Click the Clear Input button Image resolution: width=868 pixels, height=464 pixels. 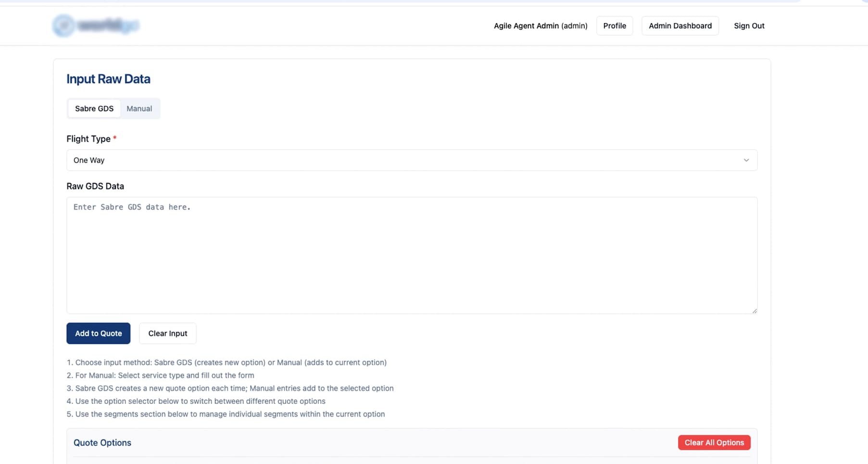[x=167, y=333]
